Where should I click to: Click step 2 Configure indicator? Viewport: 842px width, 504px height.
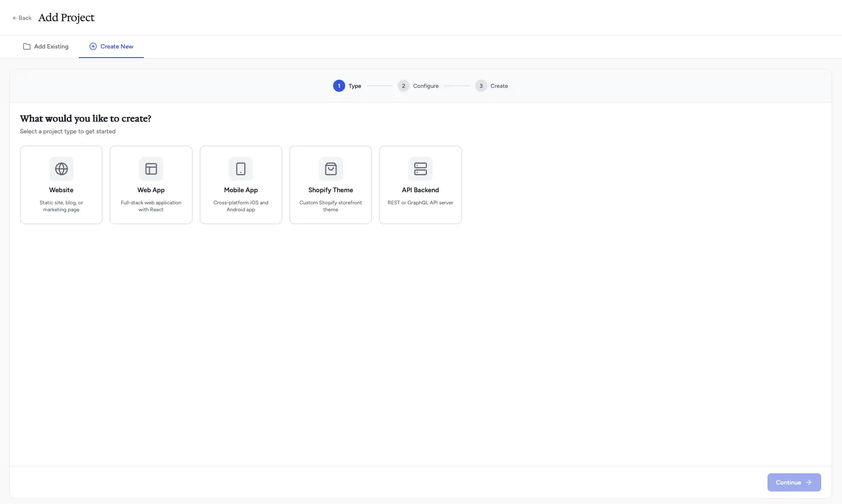(x=404, y=86)
